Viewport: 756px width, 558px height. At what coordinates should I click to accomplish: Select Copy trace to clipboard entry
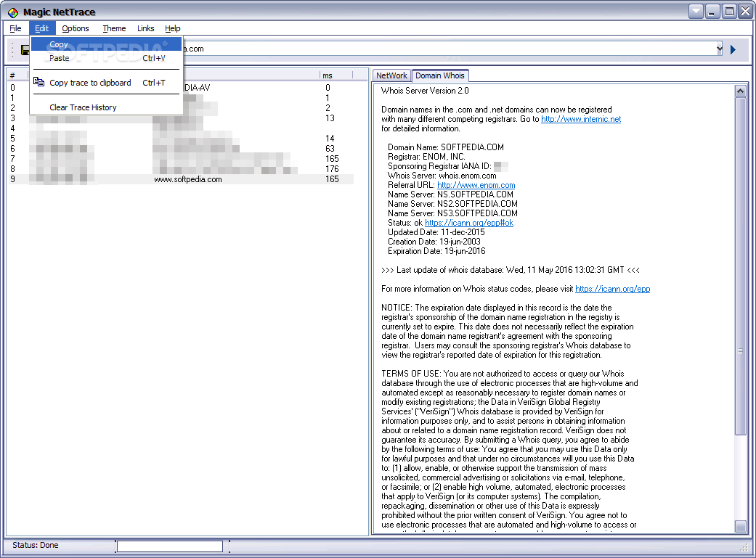point(106,83)
